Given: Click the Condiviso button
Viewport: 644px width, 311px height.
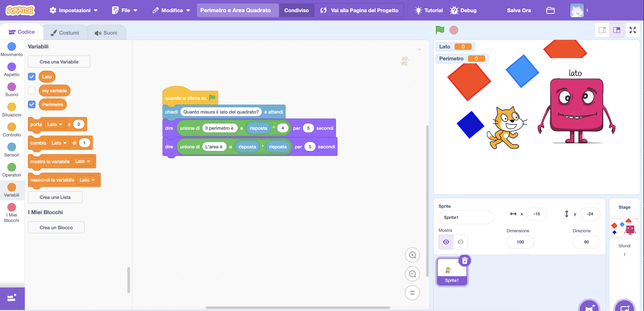Looking at the screenshot, I should pyautogui.click(x=296, y=10).
